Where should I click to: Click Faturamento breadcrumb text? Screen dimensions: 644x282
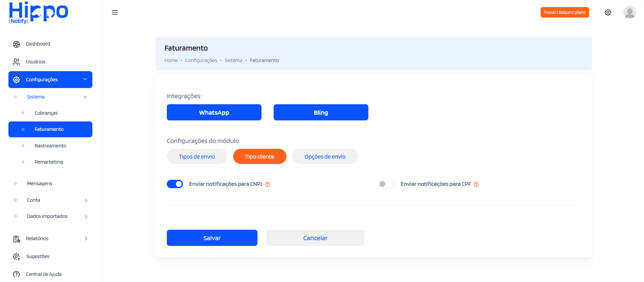tap(264, 60)
